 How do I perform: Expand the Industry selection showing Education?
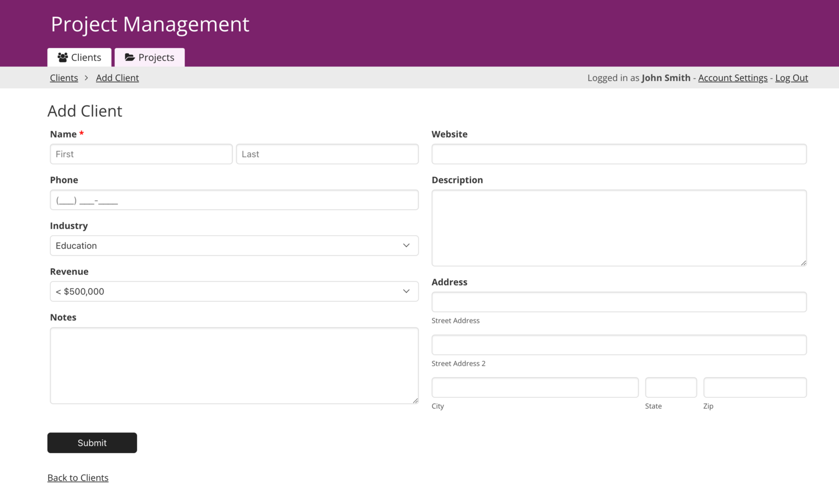[234, 246]
